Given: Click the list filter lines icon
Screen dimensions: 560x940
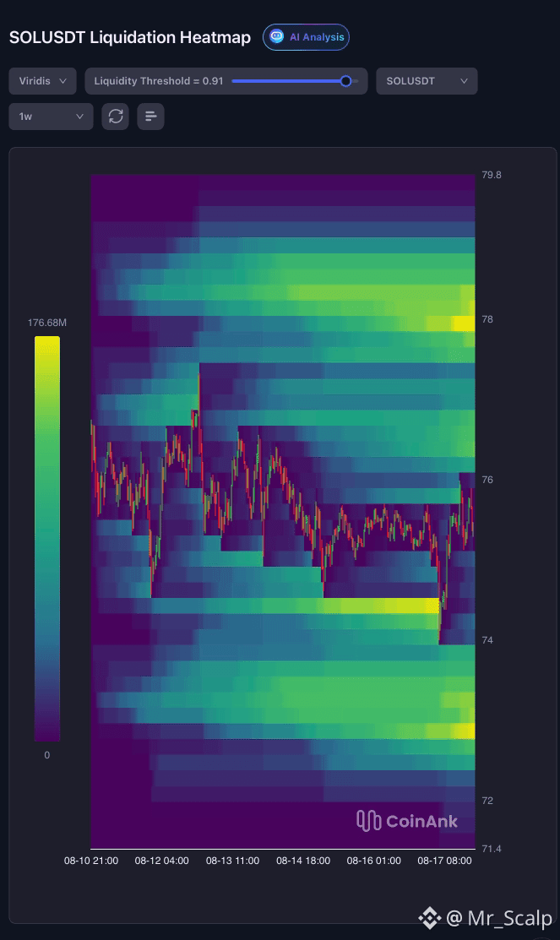Looking at the screenshot, I should [150, 117].
